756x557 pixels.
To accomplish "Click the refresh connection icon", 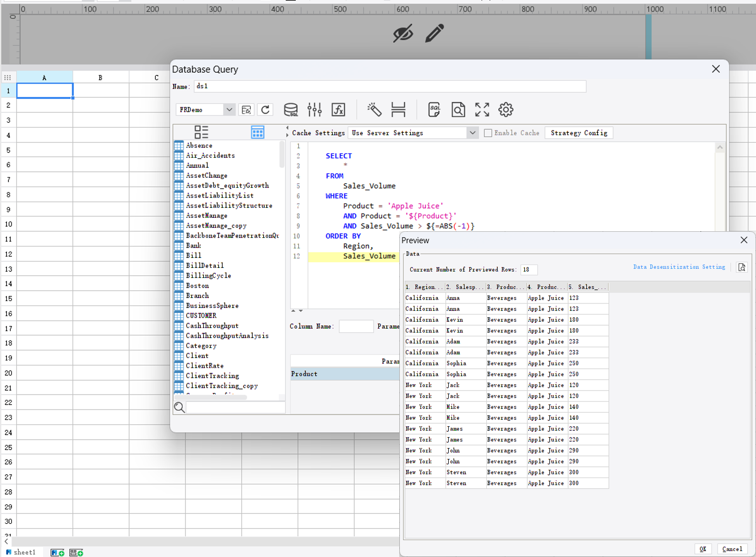I will (x=266, y=109).
